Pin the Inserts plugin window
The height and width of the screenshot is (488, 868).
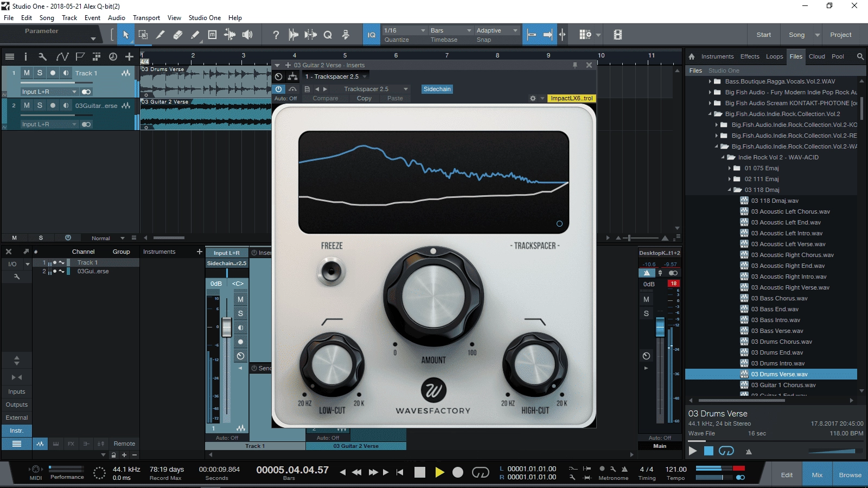(x=575, y=65)
